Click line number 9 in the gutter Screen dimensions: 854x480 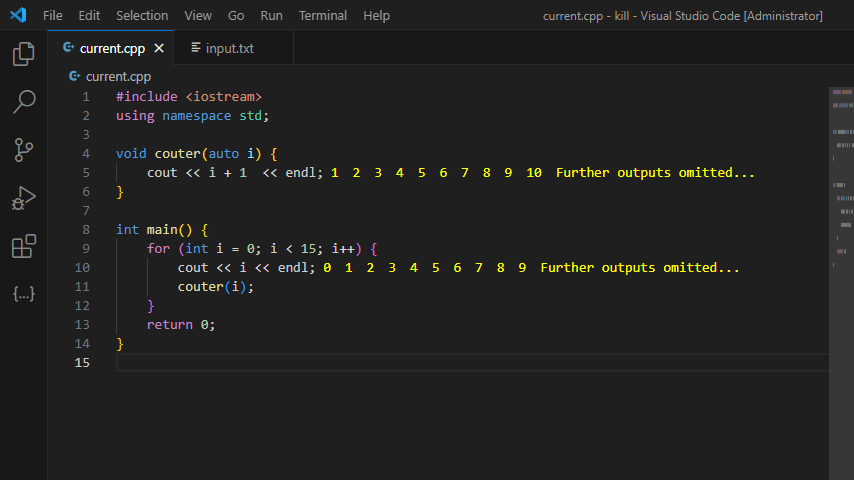[86, 248]
